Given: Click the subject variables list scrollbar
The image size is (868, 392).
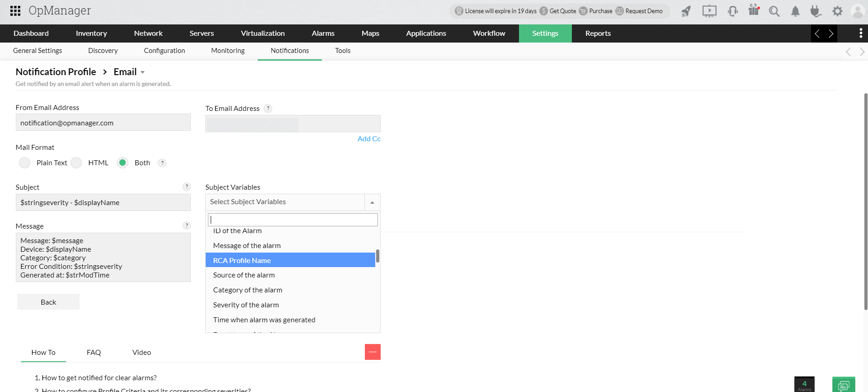Looking at the screenshot, I should coord(377,256).
